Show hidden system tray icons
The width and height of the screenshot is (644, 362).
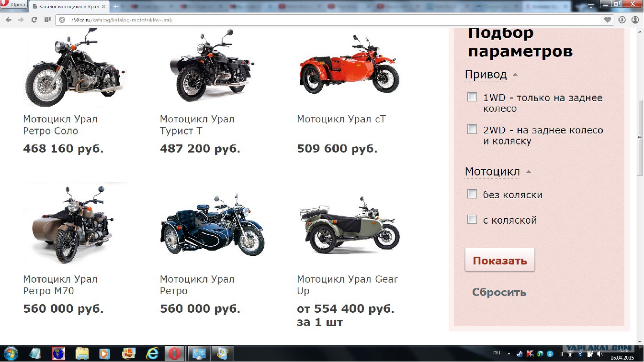pos(508,354)
